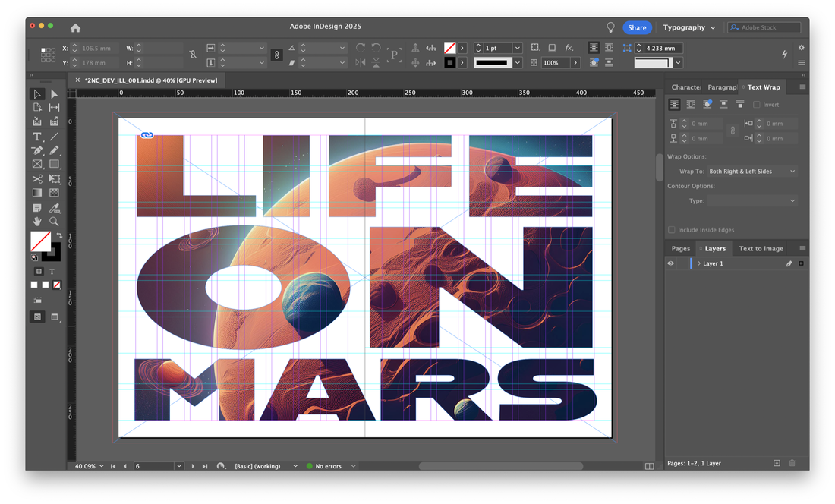
Task: Pick the Pencil tool
Action: click(x=55, y=150)
